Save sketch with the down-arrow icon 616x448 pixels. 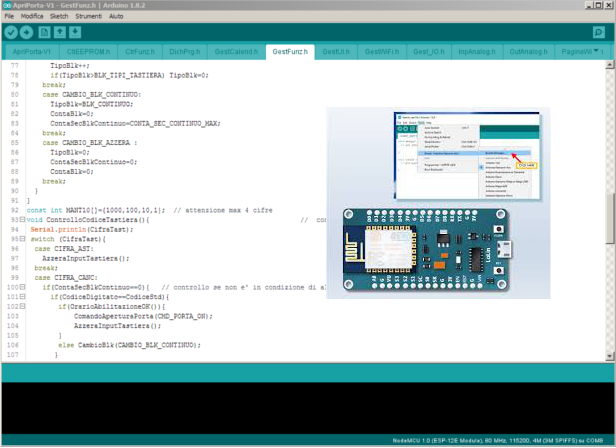click(75, 32)
